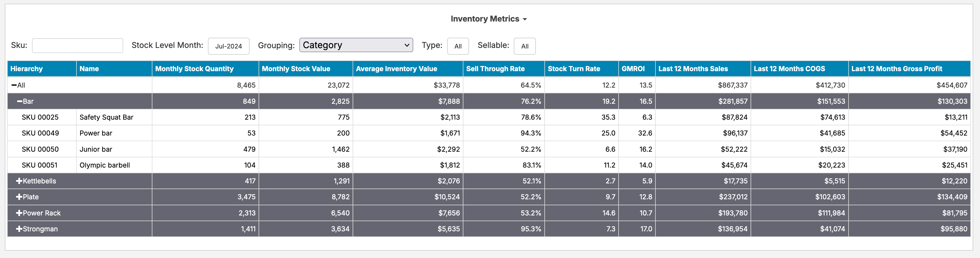Image resolution: width=980 pixels, height=258 pixels.
Task: Open the Jul-2024 stock level month picker
Action: point(228,46)
